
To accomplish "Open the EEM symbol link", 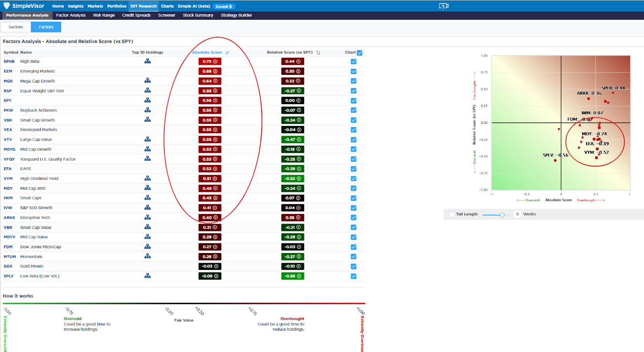I will point(8,71).
